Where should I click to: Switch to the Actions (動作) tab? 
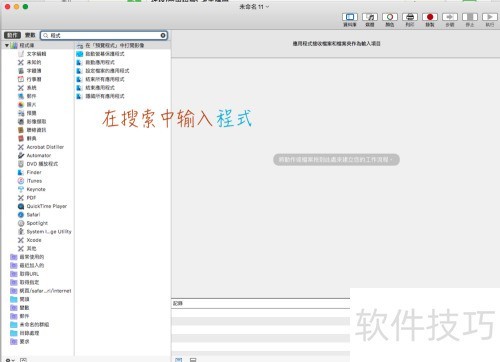[x=12, y=35]
